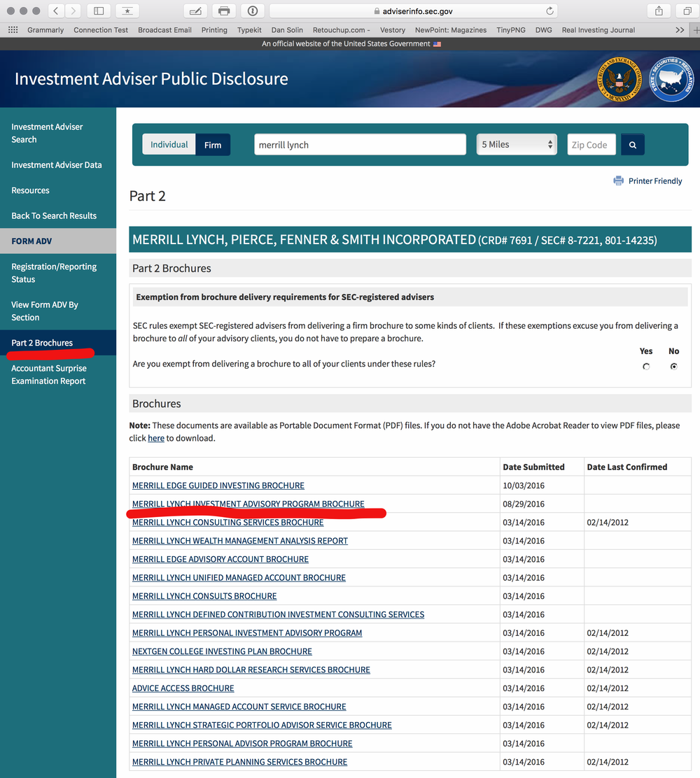Open Merrill Edge Advisory Account Brochure
Viewport: 700px width, 778px height.
click(220, 559)
